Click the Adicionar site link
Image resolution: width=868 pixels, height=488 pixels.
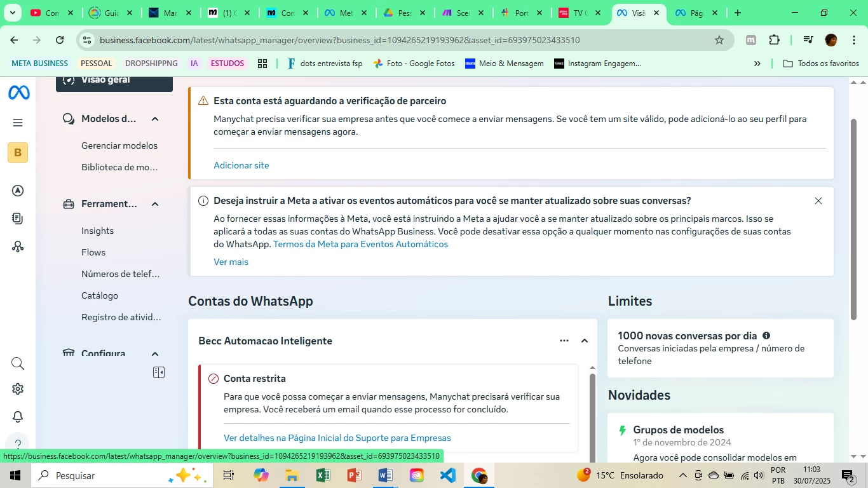(x=241, y=165)
